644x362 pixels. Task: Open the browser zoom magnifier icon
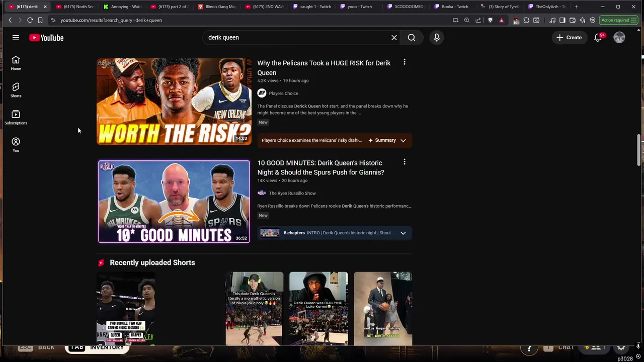(x=467, y=20)
